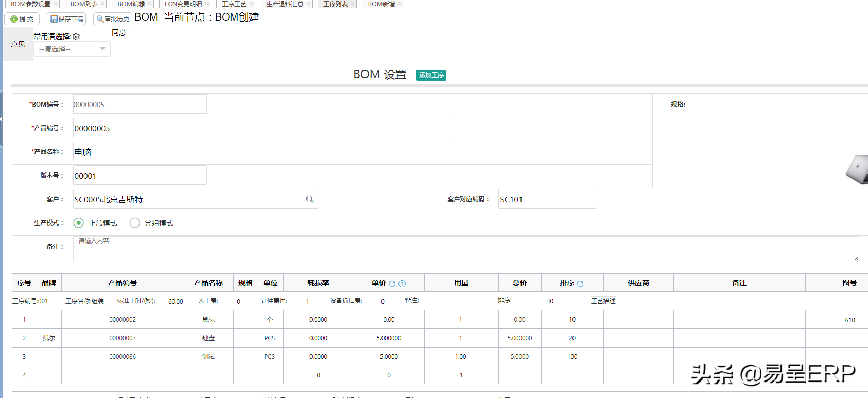
Task: Open the 生产退料汇总 tab
Action: point(284,4)
